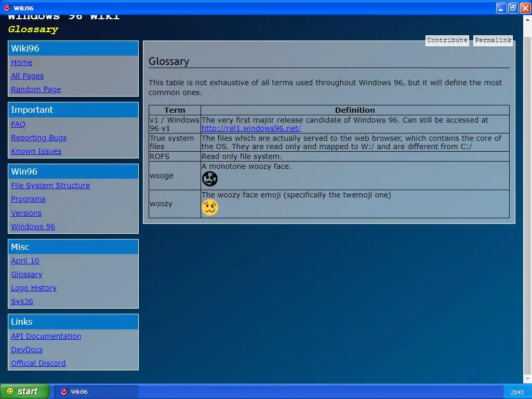Restore down the Wiki96 window
The width and height of the screenshot is (532, 399).
tap(513, 8)
